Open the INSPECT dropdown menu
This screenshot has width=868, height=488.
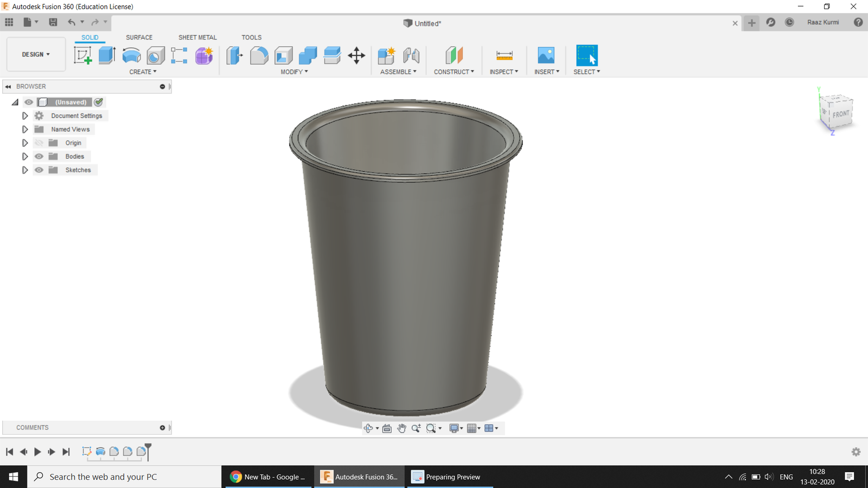pos(504,72)
